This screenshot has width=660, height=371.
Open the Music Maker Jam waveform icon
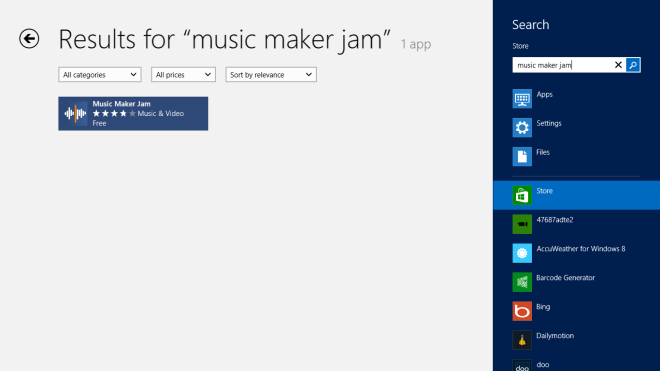tap(75, 113)
